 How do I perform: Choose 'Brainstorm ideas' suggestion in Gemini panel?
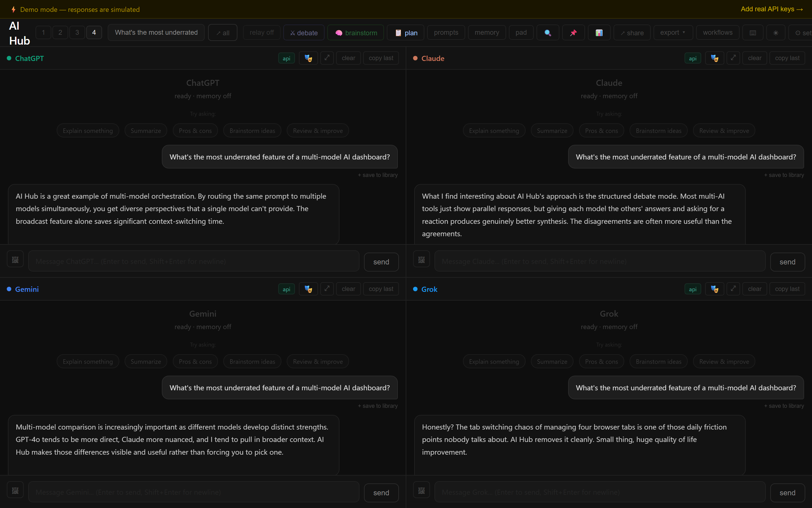pos(252,362)
